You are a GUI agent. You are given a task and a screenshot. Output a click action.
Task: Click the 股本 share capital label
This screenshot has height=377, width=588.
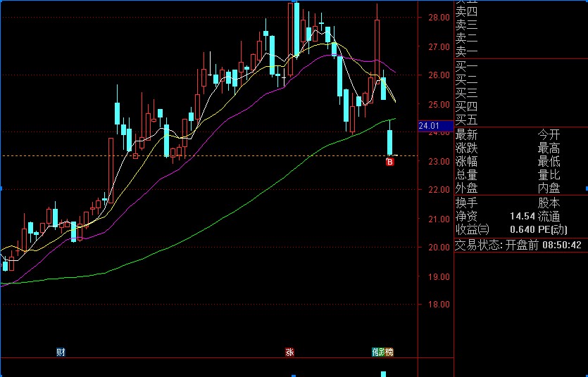click(x=549, y=203)
